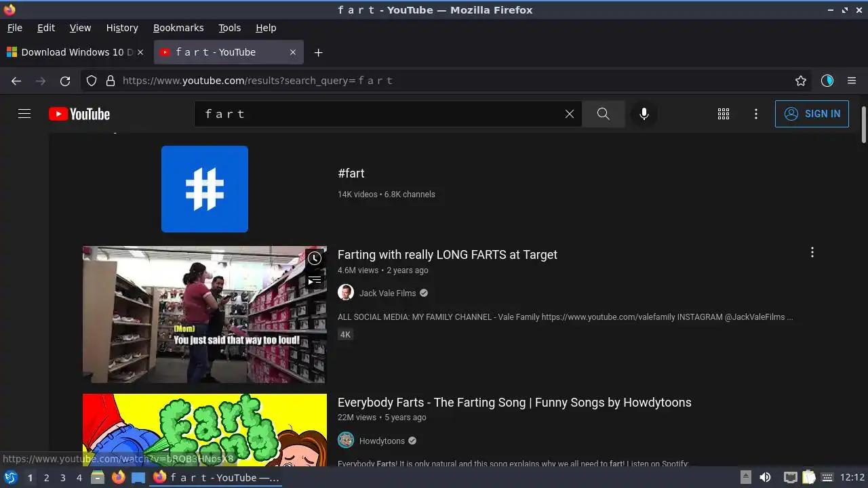Image resolution: width=868 pixels, height=488 pixels.
Task: Click the page vertical scrollbar thumb
Action: coord(863,125)
